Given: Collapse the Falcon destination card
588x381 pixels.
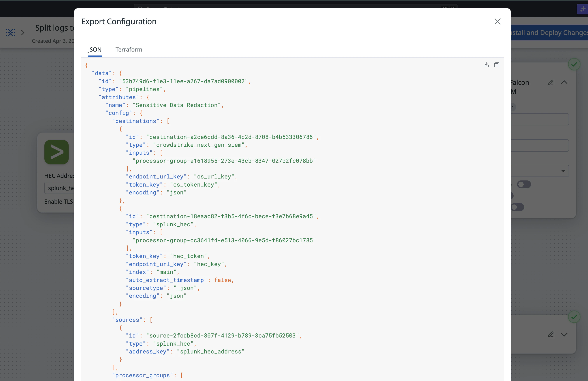Looking at the screenshot, I should [x=564, y=82].
